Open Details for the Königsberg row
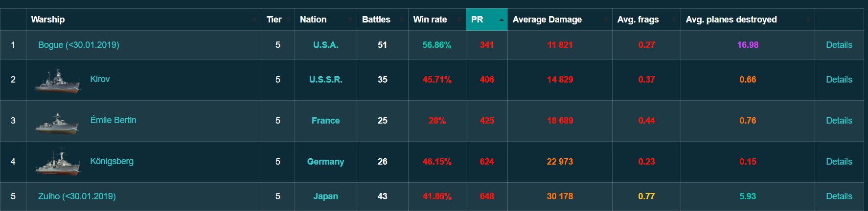868x211 pixels. coord(839,162)
